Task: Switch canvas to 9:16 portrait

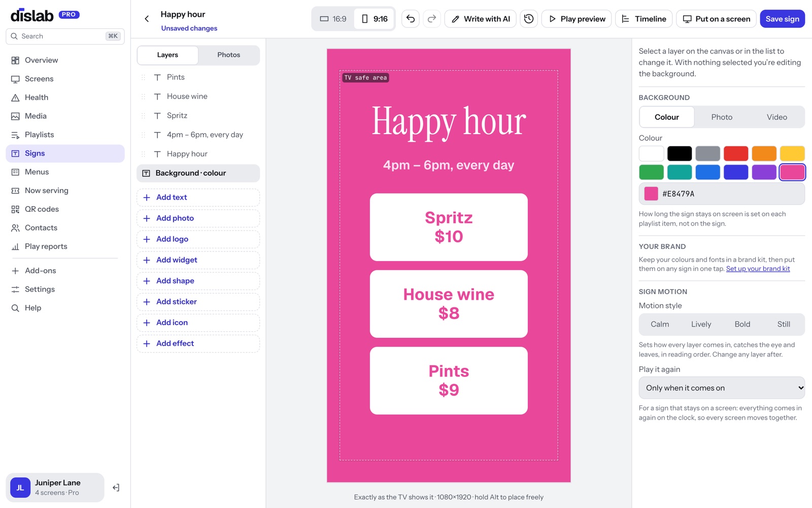Action: 374,19
